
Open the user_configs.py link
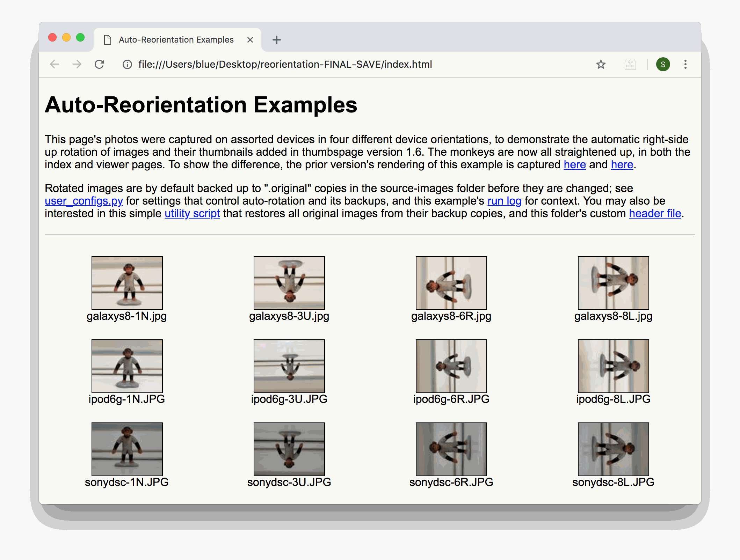tap(84, 201)
